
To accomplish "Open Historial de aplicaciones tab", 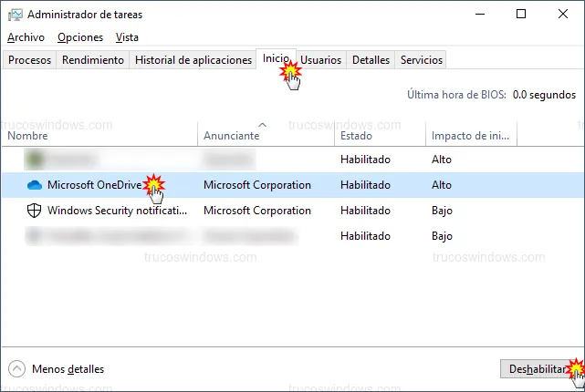I will [193, 60].
